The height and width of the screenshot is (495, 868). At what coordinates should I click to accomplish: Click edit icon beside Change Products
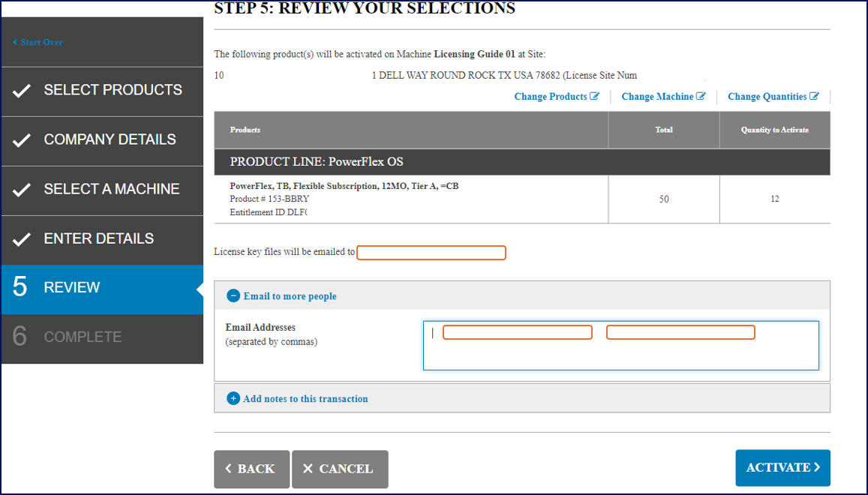click(x=594, y=96)
